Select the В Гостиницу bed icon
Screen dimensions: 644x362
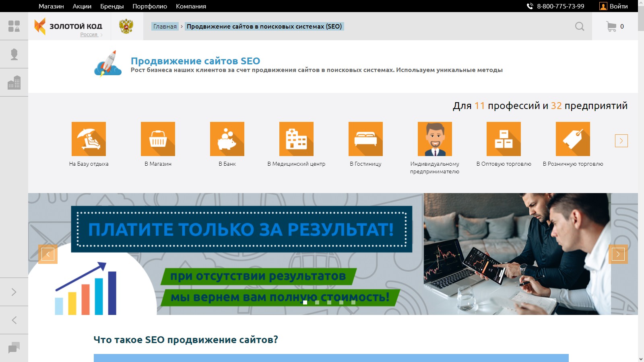[365, 139]
